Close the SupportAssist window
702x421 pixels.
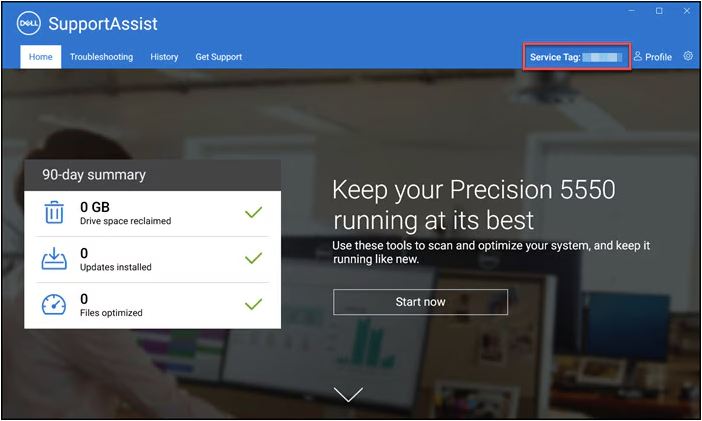tap(687, 11)
